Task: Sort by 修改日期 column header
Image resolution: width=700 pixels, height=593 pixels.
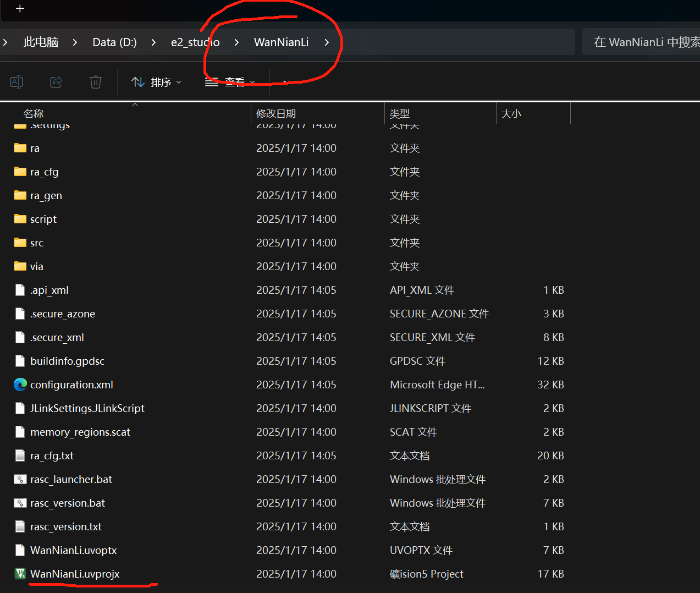Action: point(276,113)
